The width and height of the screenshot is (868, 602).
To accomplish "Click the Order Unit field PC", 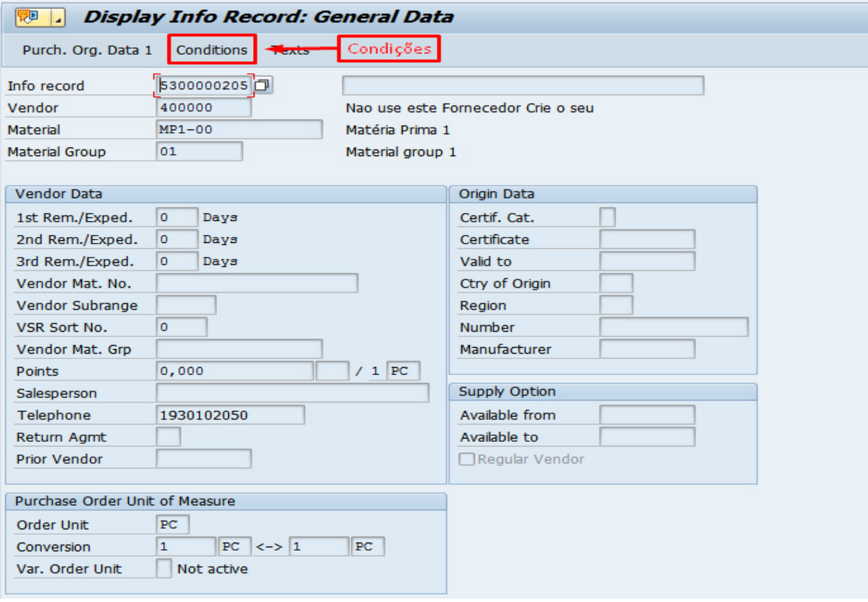I will [172, 525].
